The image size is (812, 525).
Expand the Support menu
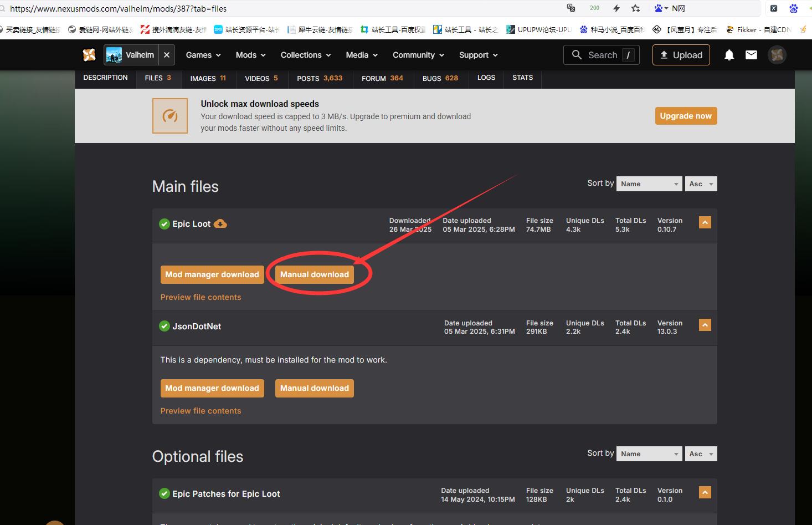coord(479,55)
